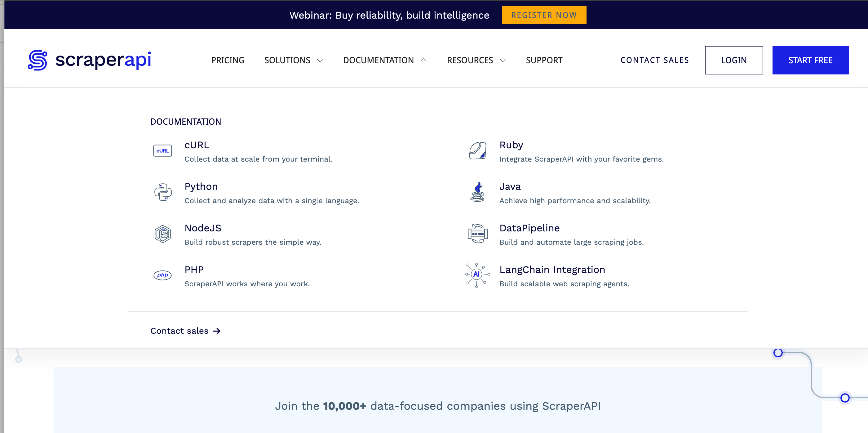Click Contact Sales in the header

pyautogui.click(x=655, y=60)
